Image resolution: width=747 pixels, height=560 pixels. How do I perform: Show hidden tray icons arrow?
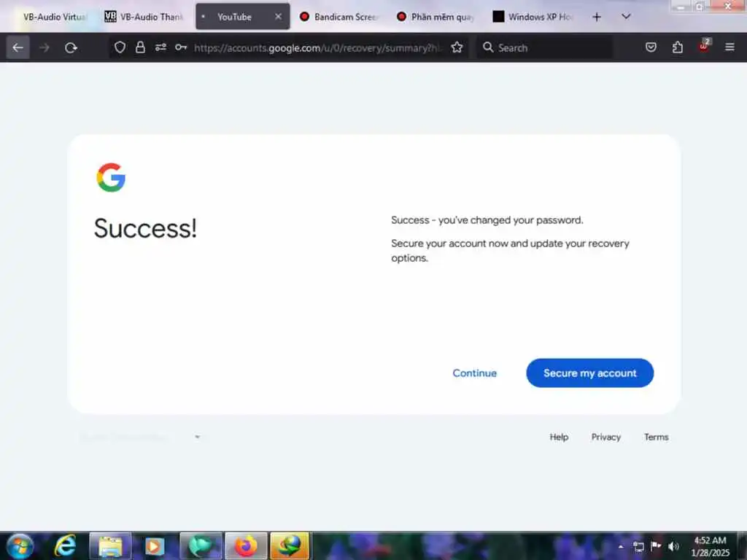pos(621,546)
